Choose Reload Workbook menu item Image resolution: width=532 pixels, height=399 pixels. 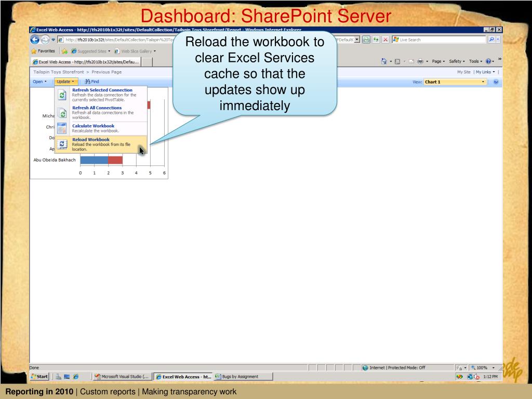coord(101,144)
